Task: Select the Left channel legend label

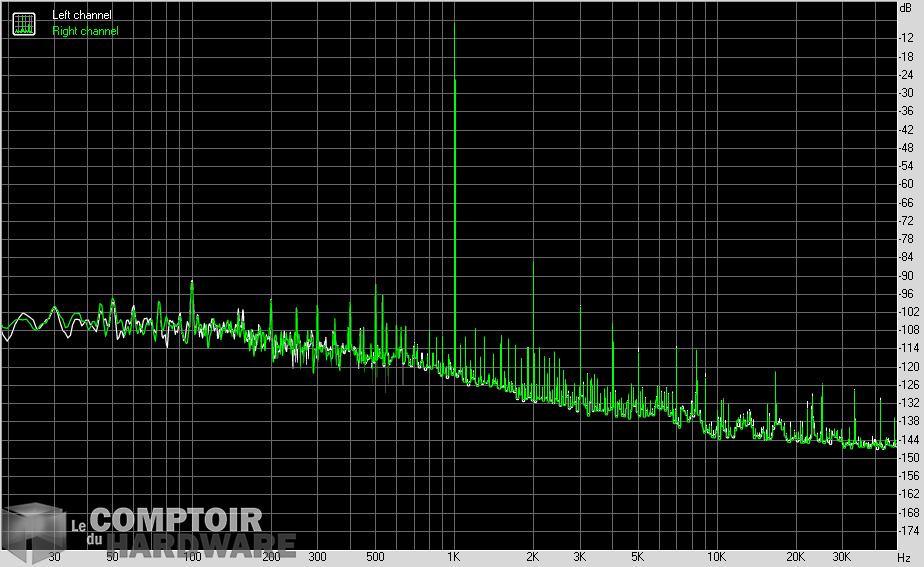Action: (82, 15)
